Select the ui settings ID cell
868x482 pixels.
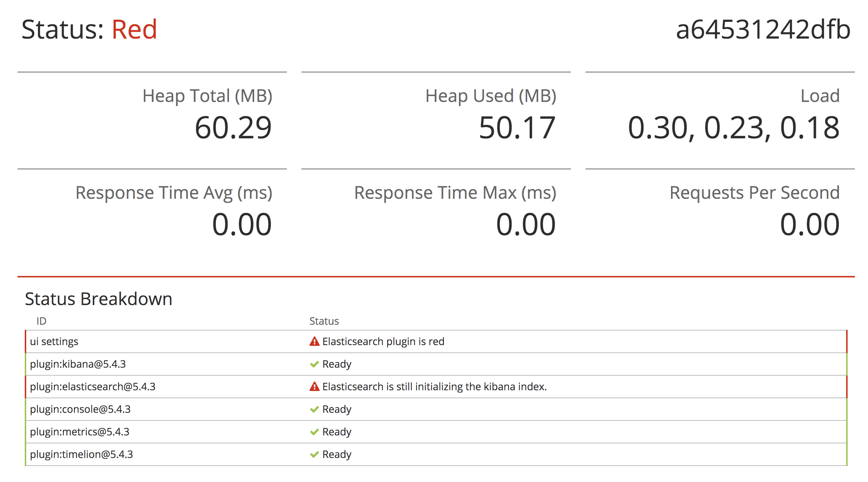54,341
